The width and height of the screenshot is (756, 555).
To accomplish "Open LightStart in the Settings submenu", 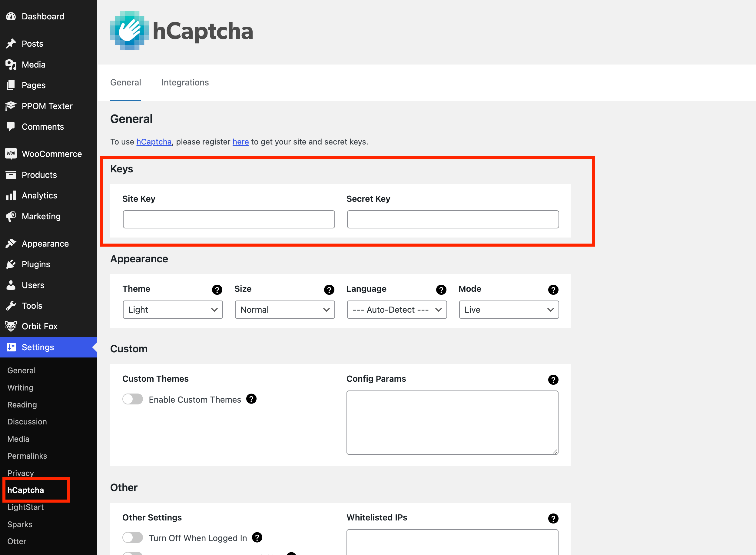I will point(25,507).
